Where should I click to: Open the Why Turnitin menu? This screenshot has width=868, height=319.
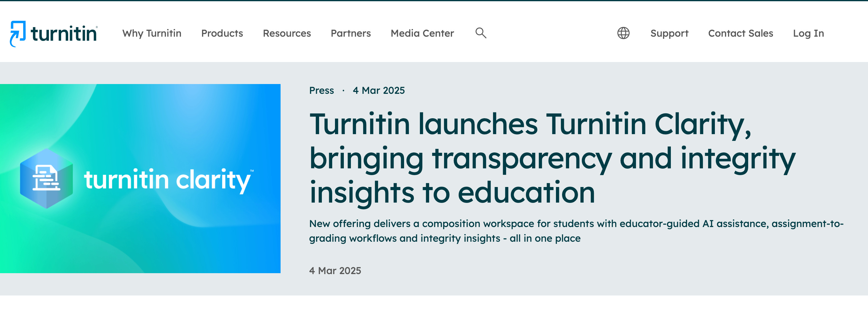pyautogui.click(x=152, y=33)
